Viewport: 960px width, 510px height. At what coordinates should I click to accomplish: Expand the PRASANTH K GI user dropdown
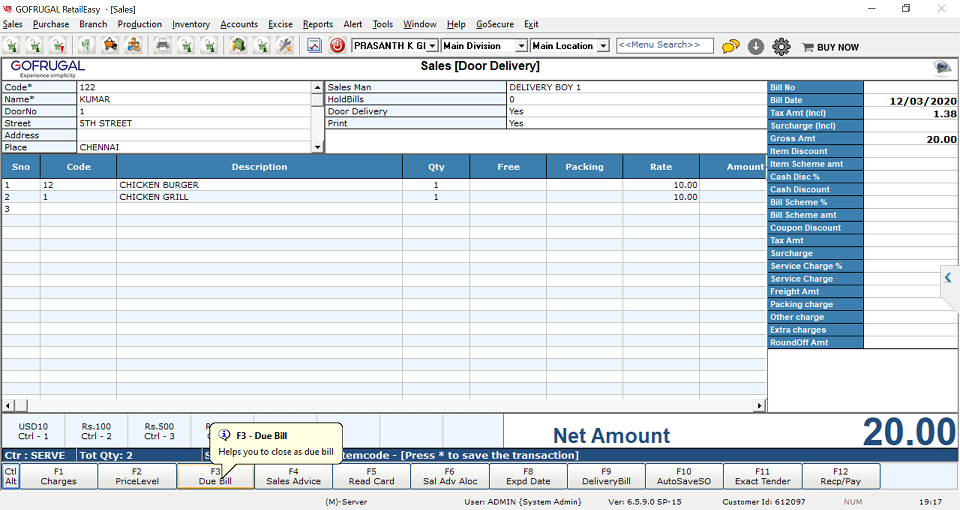coord(432,46)
